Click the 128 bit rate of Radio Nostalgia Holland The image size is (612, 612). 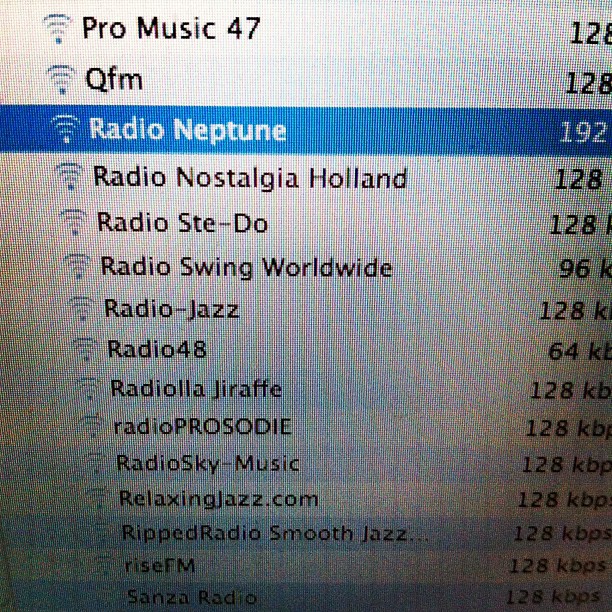(578, 179)
